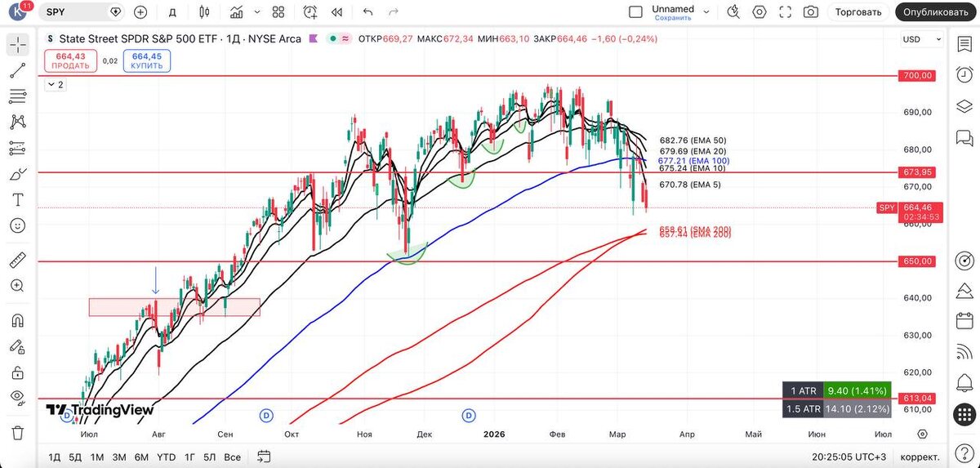Select the trend line drawing tool
Screen dimensions: 980x468
(17, 71)
